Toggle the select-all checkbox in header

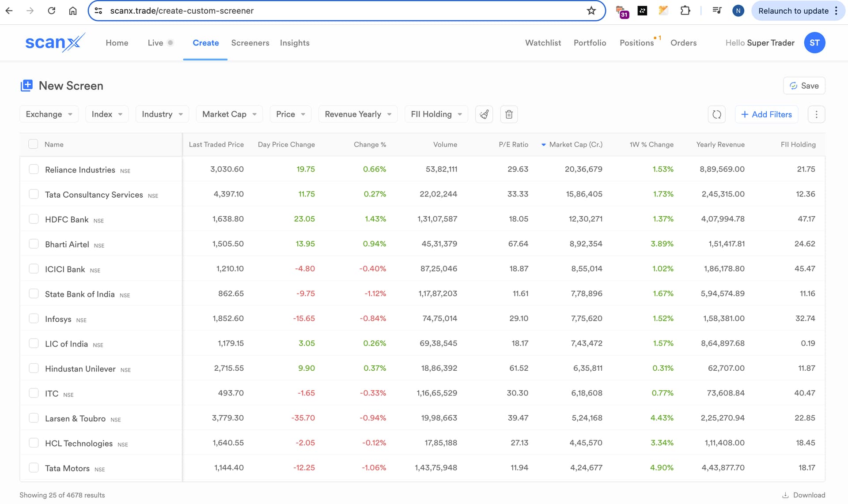click(x=33, y=144)
